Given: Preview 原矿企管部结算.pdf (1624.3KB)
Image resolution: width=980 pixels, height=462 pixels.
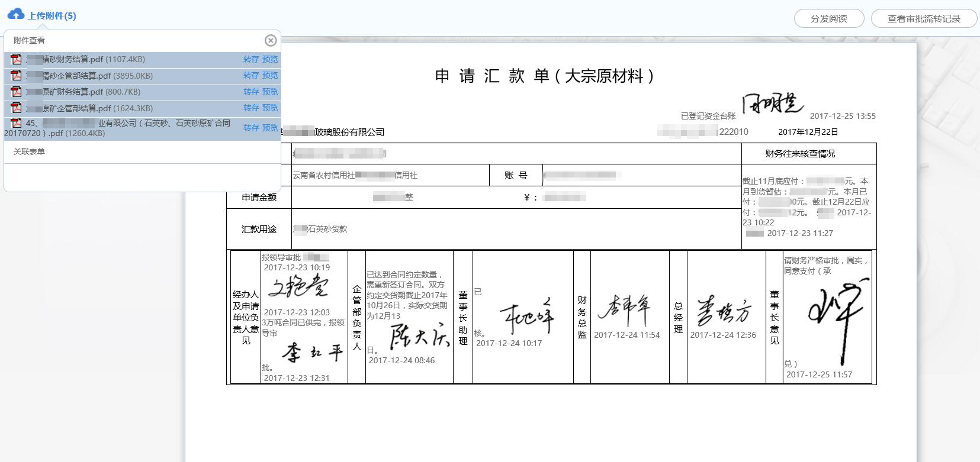Looking at the screenshot, I should [270, 108].
